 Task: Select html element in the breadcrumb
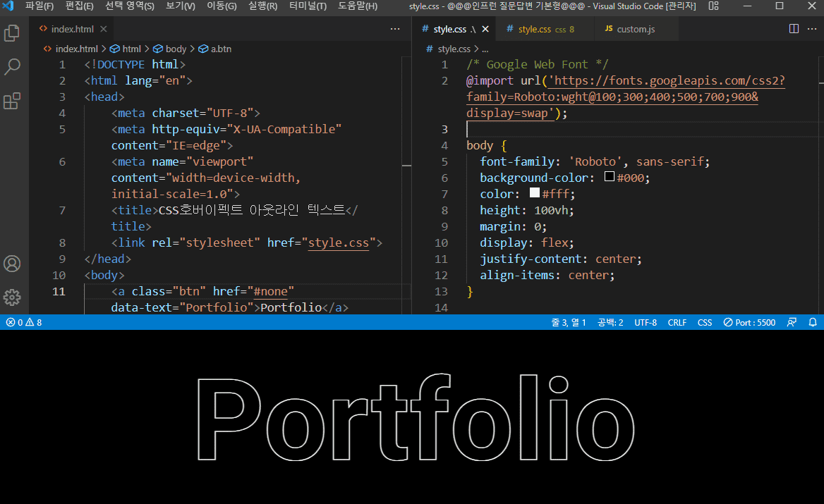(x=131, y=49)
